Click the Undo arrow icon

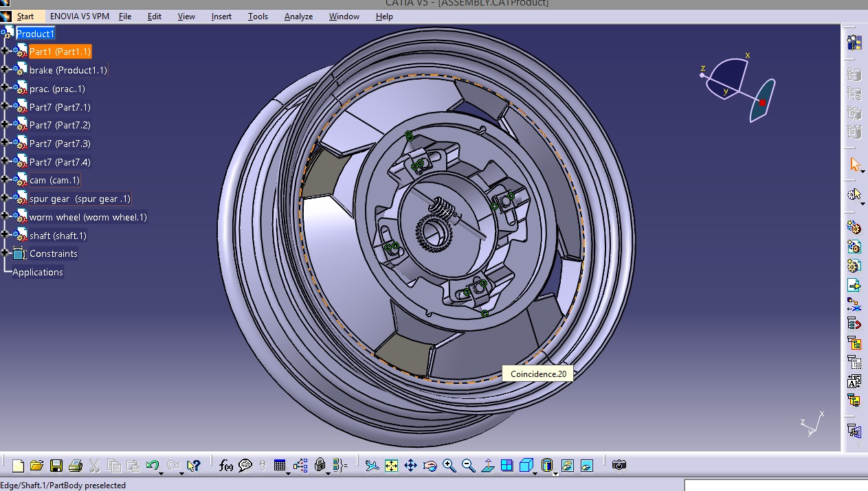(153, 466)
